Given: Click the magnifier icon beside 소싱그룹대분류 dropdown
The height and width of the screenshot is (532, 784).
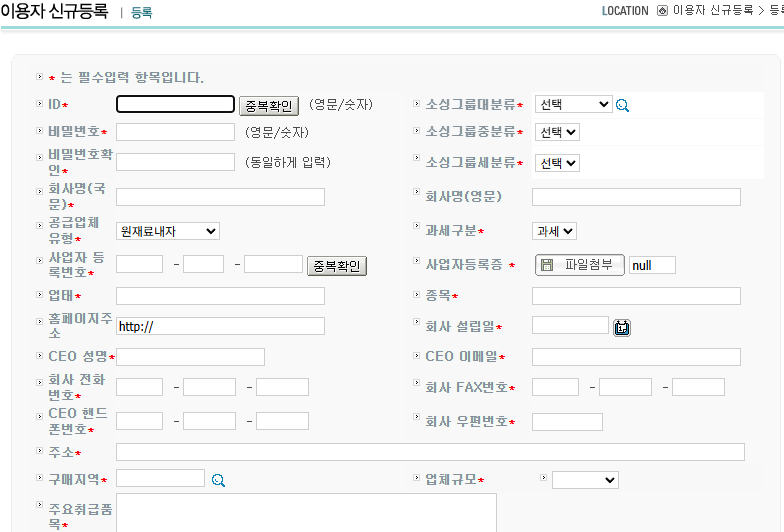Looking at the screenshot, I should (622, 106).
